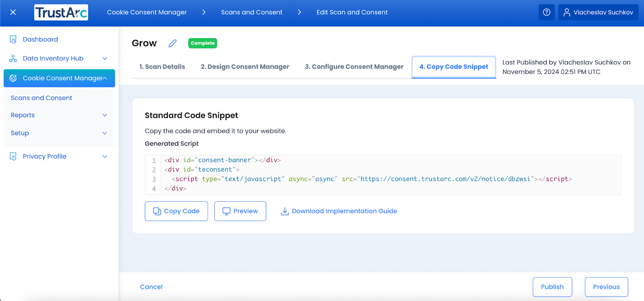Switch to the Scan Details tab

click(162, 67)
